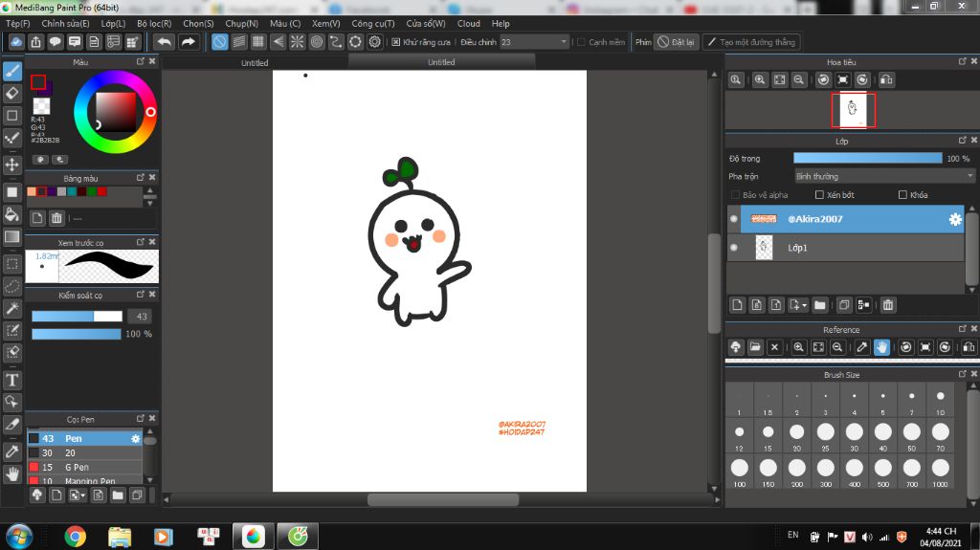Toggle the Khử răng cưa checkbox
Image resolution: width=980 pixels, height=550 pixels.
point(396,42)
